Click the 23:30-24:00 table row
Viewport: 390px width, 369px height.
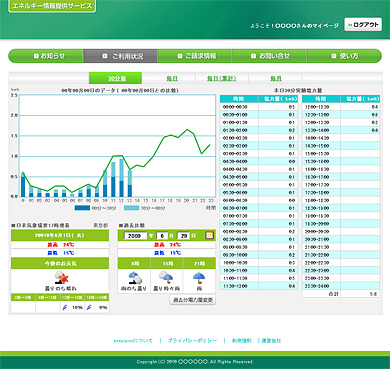tap(341, 286)
